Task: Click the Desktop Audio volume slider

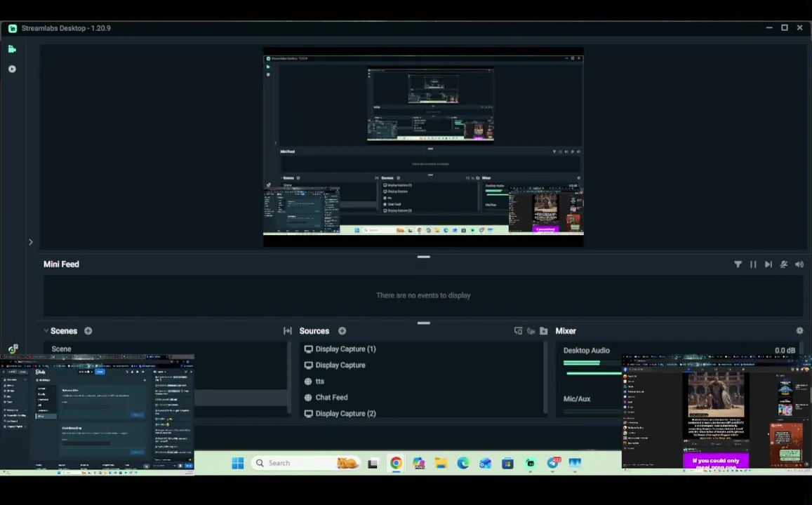Action: [x=592, y=373]
